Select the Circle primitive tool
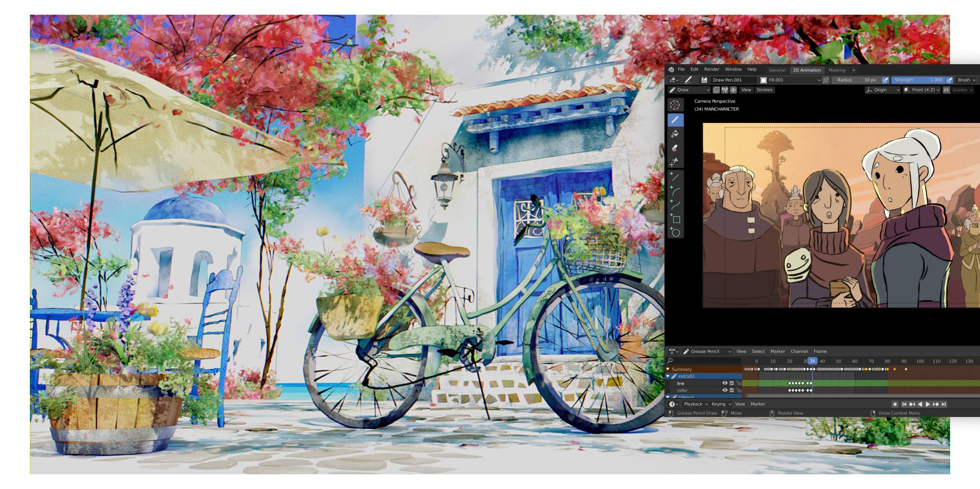980x489 pixels. [676, 233]
